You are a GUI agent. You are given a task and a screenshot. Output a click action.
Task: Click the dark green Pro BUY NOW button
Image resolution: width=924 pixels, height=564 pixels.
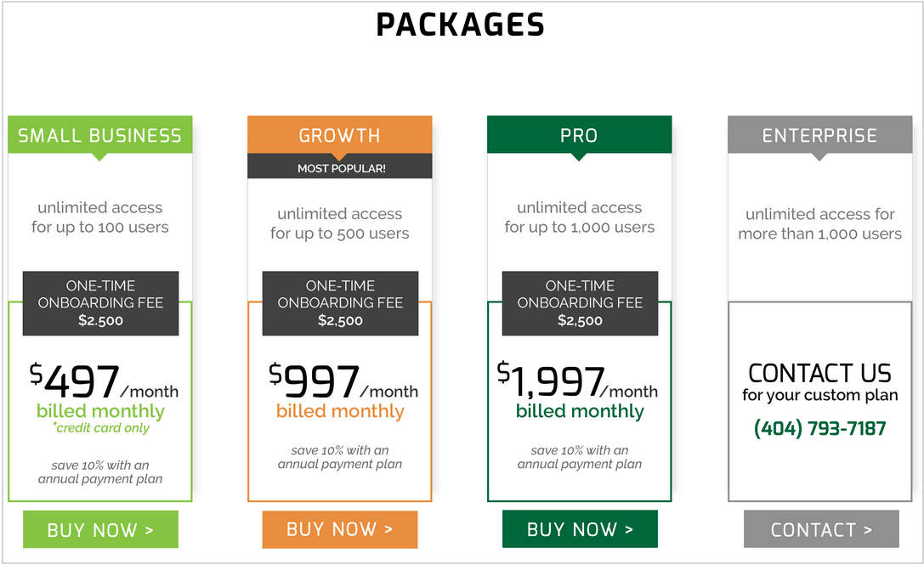click(580, 529)
